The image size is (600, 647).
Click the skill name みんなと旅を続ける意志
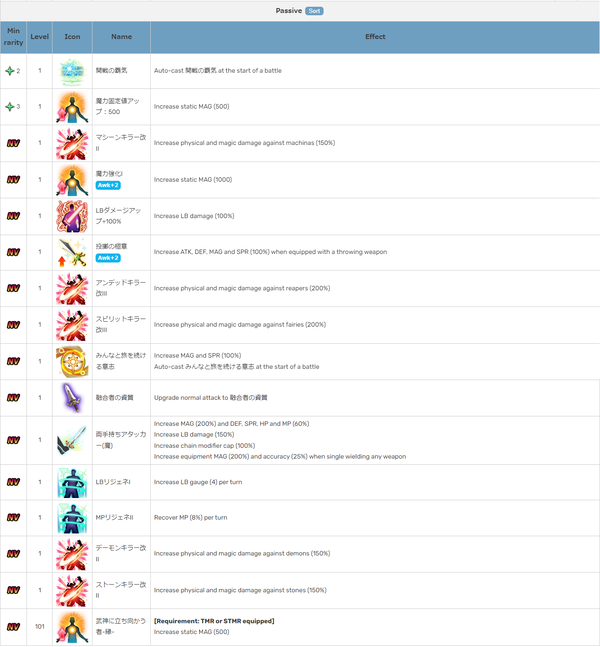click(121, 361)
